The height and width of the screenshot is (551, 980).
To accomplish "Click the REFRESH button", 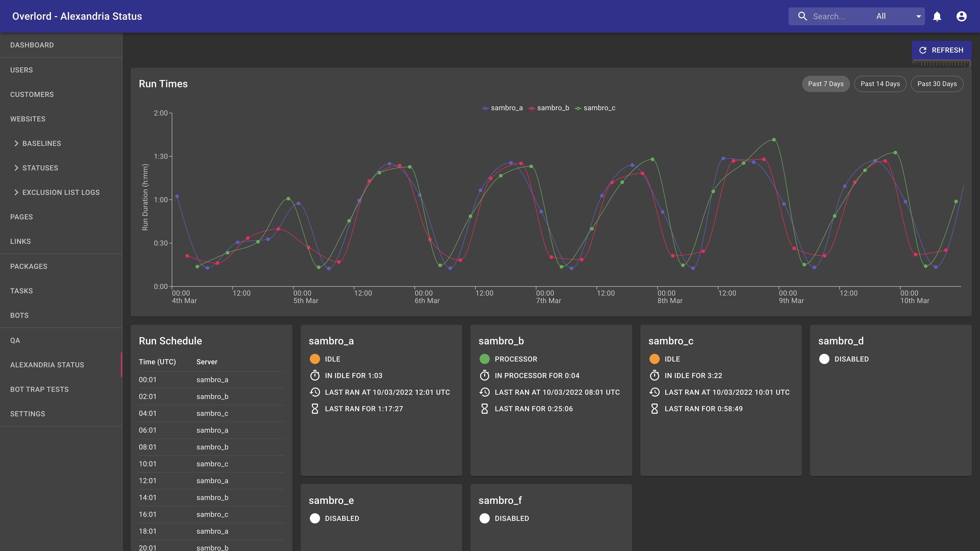I will point(941,50).
